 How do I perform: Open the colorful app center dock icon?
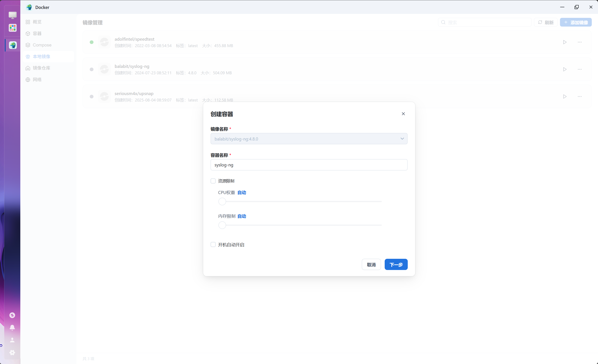[x=13, y=28]
